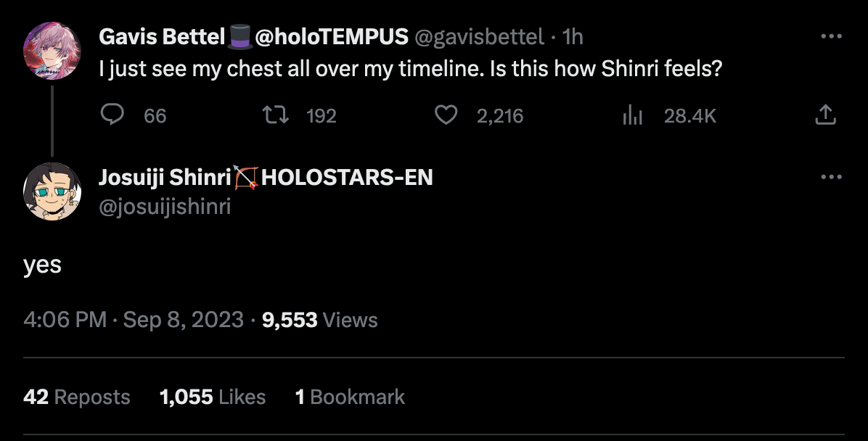Show the 9,553 Views details

pos(319,320)
